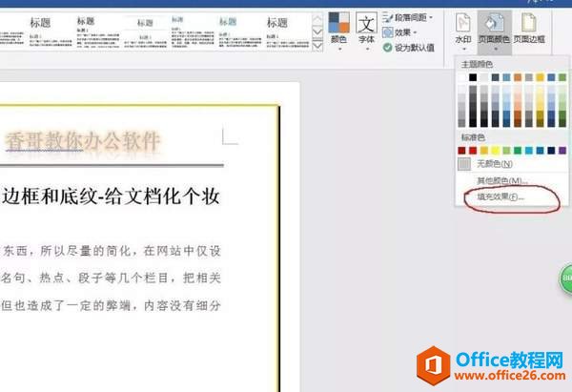Open the 字体 theme fonts gallery
This screenshot has width=572, height=392.
coord(366,31)
